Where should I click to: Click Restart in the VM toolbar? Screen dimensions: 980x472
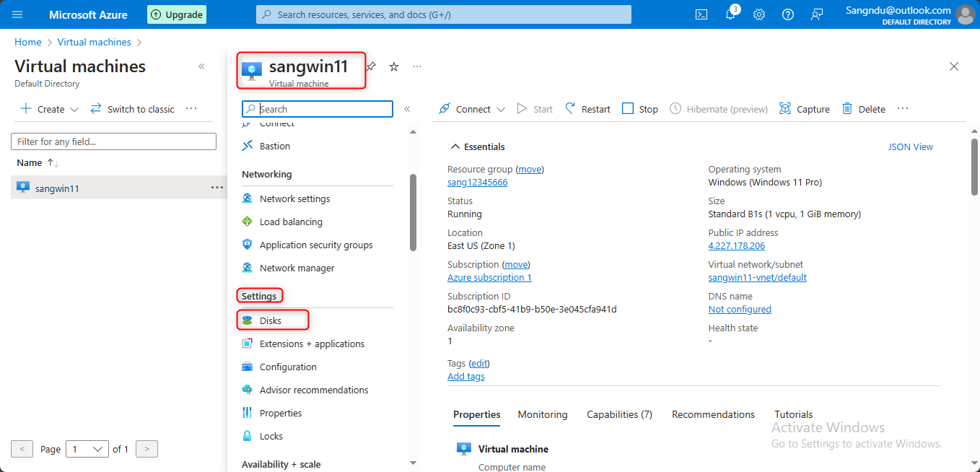point(587,109)
